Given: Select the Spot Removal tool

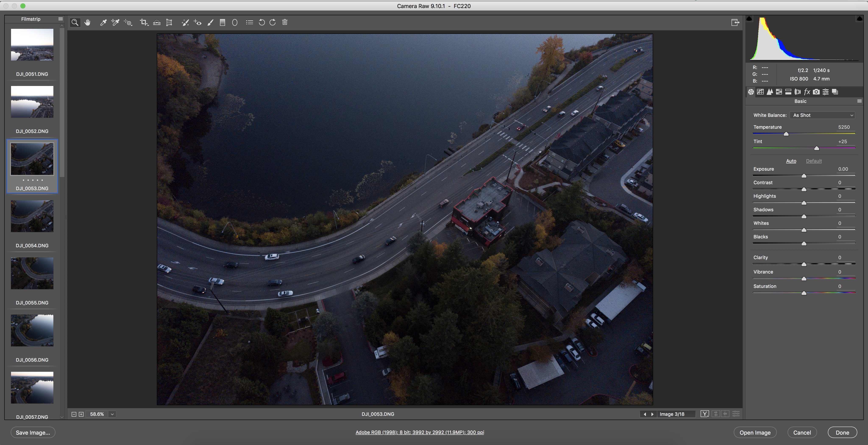Looking at the screenshot, I should [185, 22].
